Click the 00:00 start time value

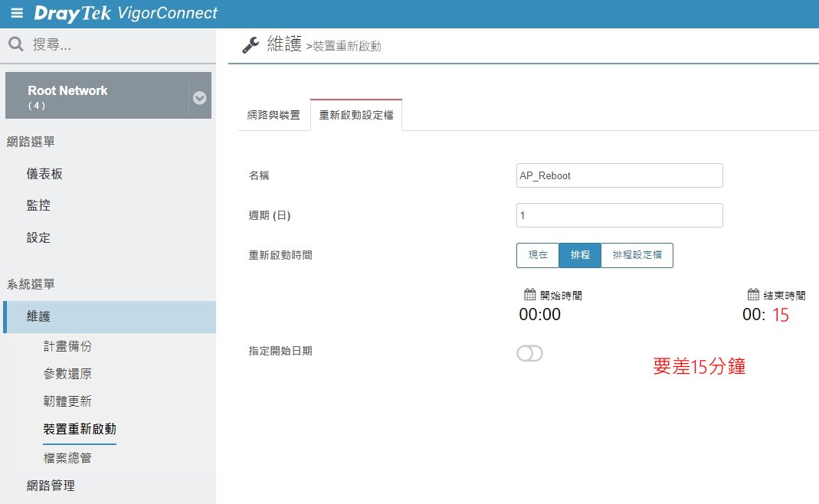tap(540, 315)
